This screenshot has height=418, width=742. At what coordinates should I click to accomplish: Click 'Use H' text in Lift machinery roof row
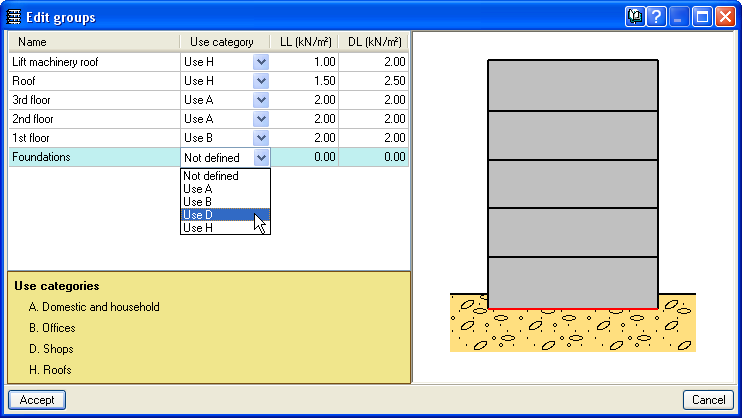point(199,62)
